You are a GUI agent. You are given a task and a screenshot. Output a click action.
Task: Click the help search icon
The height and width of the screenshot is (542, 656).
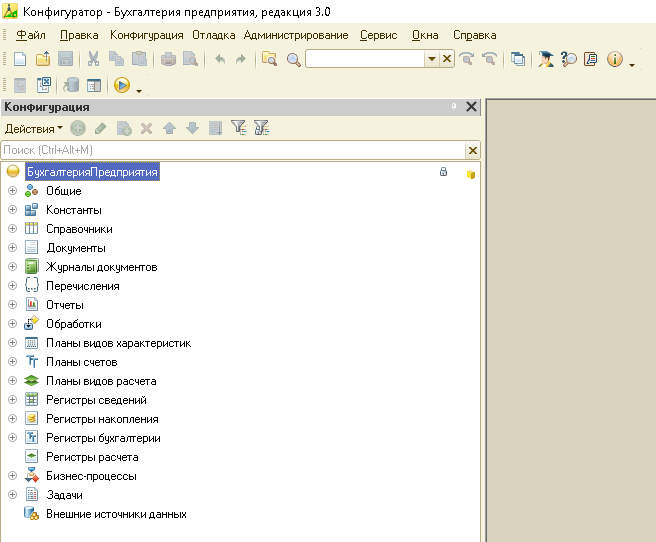[x=569, y=59]
